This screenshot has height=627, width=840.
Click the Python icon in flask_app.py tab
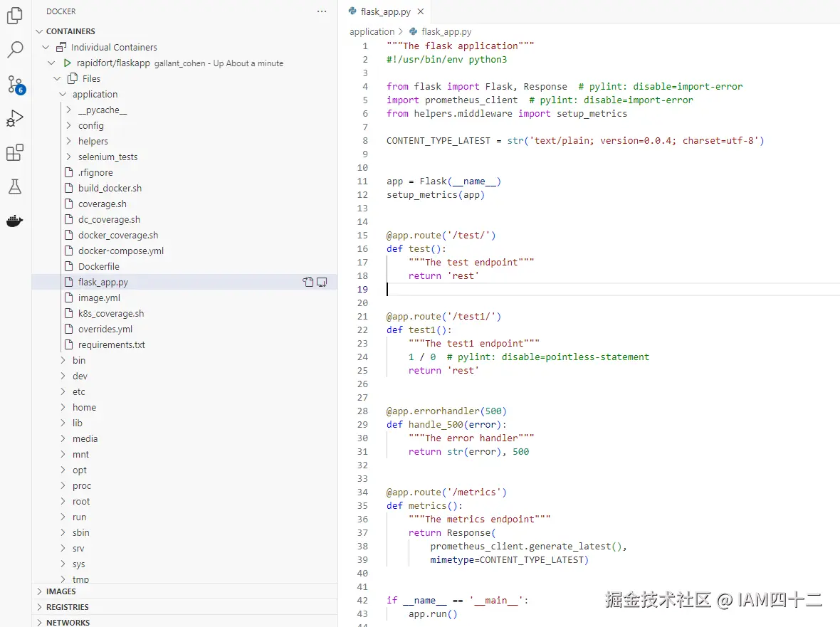tap(352, 11)
